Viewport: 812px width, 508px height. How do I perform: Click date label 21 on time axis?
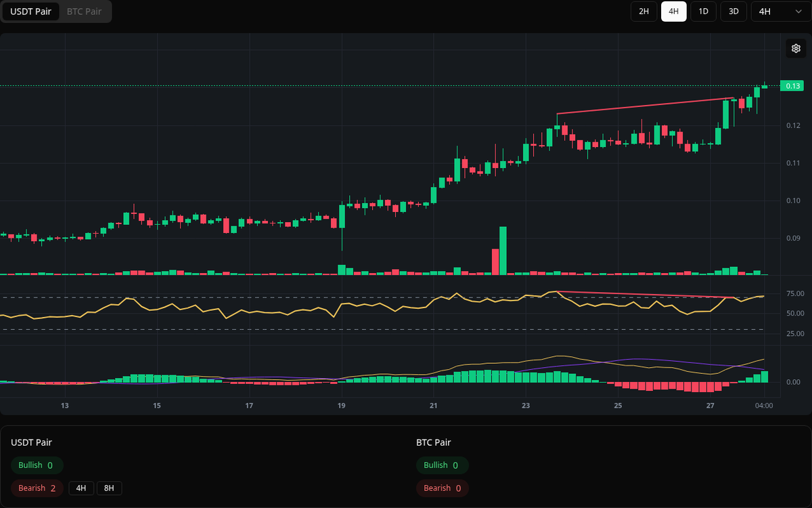pos(434,406)
